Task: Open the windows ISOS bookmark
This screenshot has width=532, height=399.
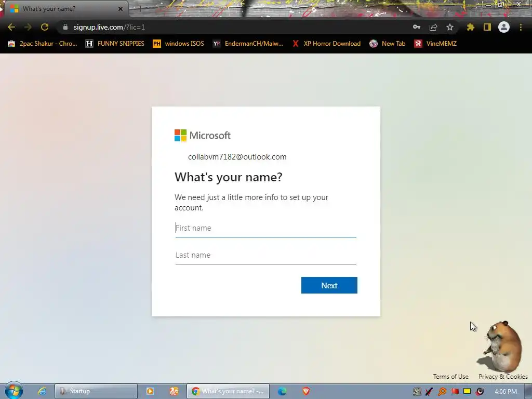Action: click(x=179, y=44)
